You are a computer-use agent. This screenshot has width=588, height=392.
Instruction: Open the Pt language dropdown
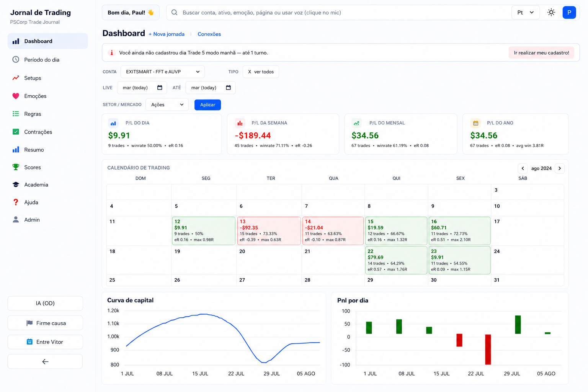click(x=526, y=13)
